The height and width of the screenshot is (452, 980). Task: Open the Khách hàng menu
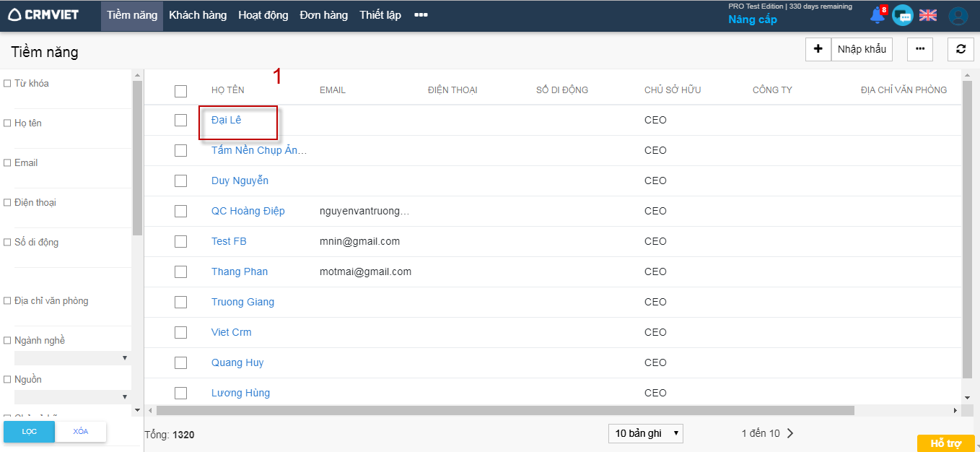(x=198, y=15)
